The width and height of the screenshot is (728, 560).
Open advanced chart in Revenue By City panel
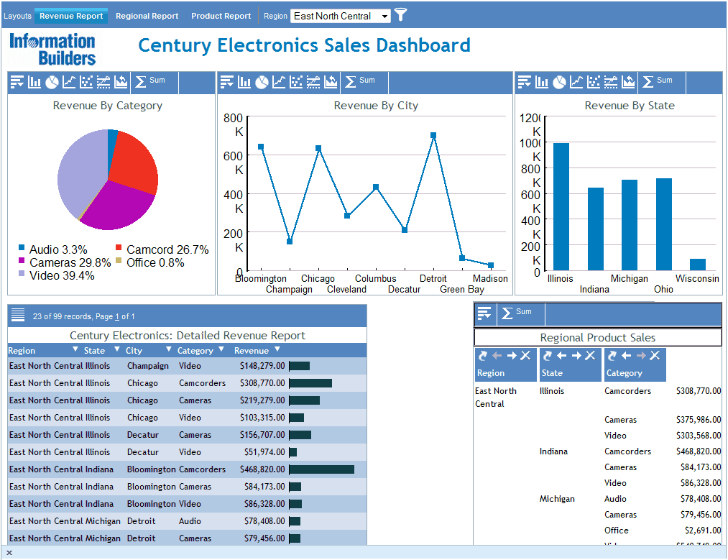point(313,82)
